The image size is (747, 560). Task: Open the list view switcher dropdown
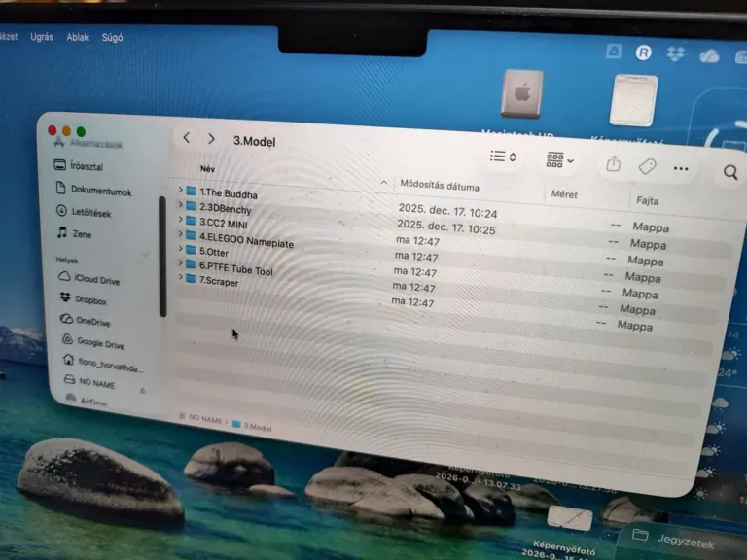click(503, 157)
